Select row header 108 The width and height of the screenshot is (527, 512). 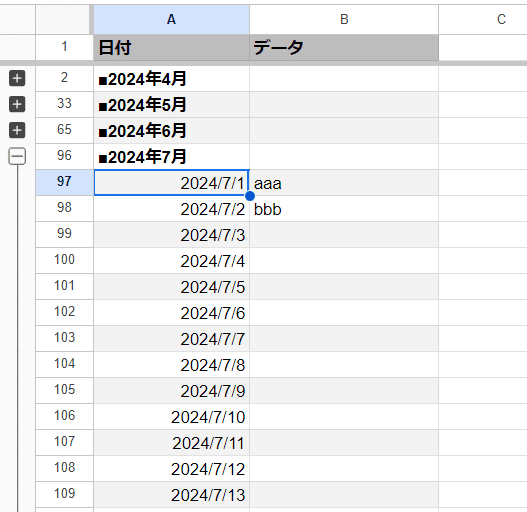[64, 468]
